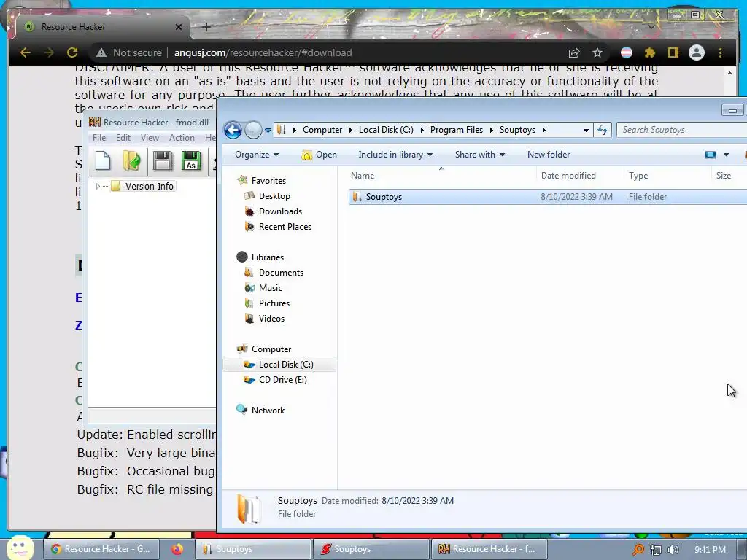This screenshot has height=560, width=747.
Task: Click the Explorer refresh button
Action: coord(602,130)
